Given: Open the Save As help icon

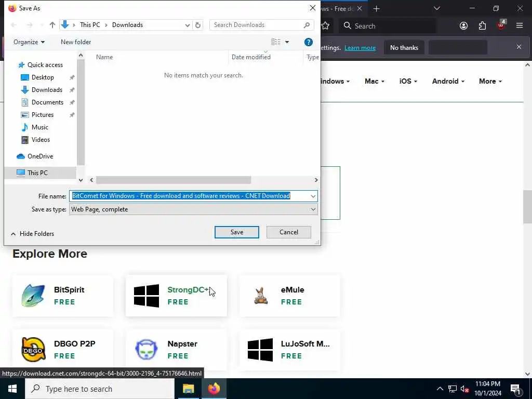Looking at the screenshot, I should point(309,42).
